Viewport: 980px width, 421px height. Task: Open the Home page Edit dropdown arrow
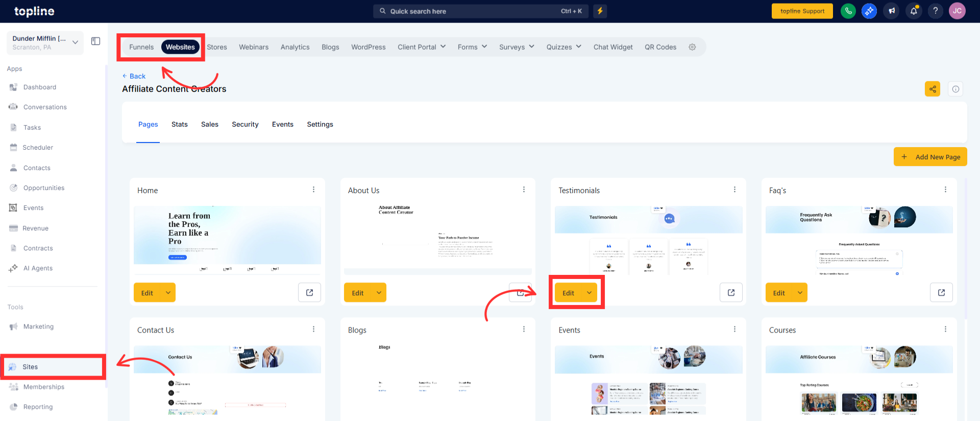[x=168, y=293]
